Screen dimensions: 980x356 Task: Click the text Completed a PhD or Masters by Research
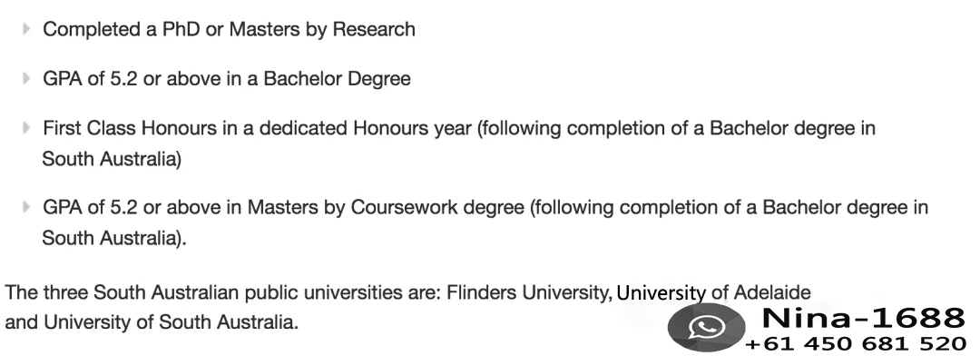click(229, 29)
